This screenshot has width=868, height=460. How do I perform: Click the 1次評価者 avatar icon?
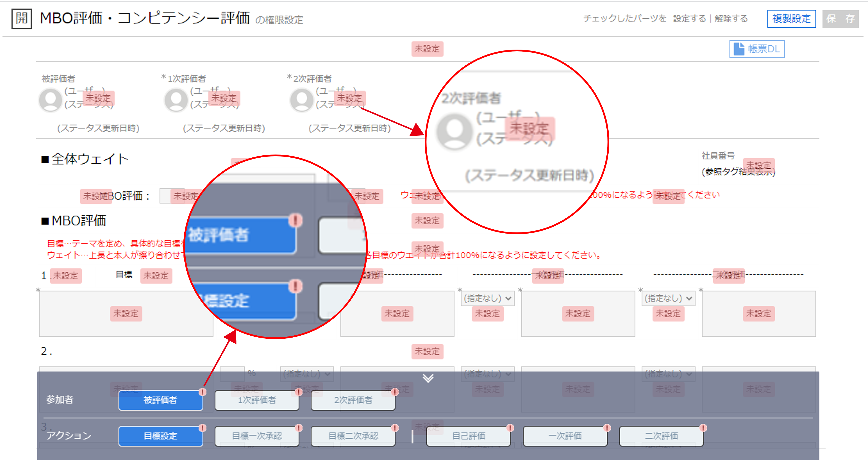pyautogui.click(x=176, y=100)
